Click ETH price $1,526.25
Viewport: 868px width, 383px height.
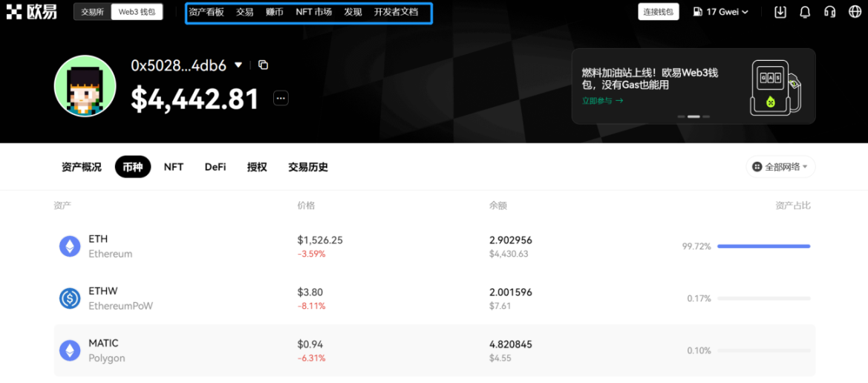click(x=320, y=240)
